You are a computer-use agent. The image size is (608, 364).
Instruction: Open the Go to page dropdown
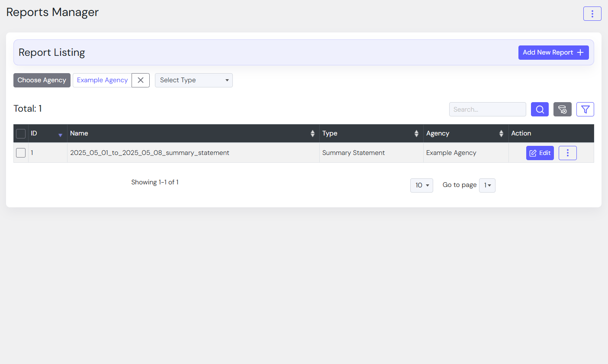(487, 185)
